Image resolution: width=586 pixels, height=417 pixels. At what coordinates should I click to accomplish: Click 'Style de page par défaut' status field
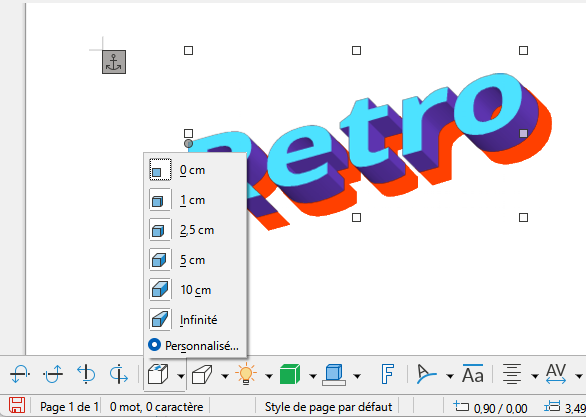328,407
